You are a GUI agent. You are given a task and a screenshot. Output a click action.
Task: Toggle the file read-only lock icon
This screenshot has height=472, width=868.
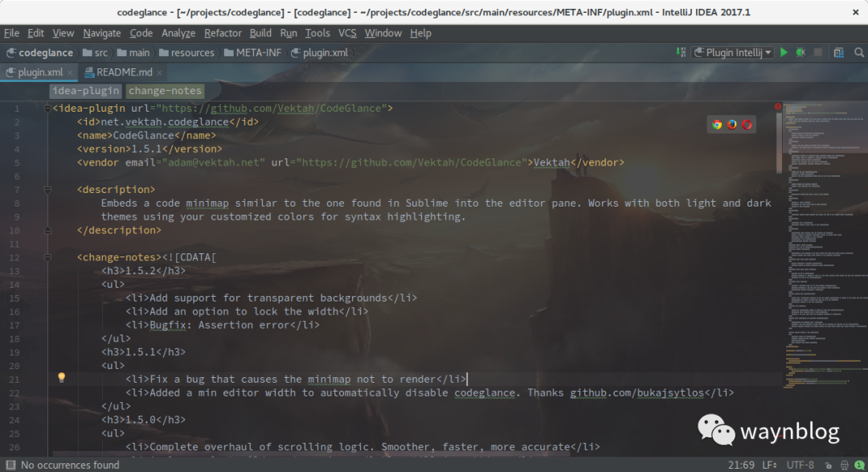(x=828, y=466)
